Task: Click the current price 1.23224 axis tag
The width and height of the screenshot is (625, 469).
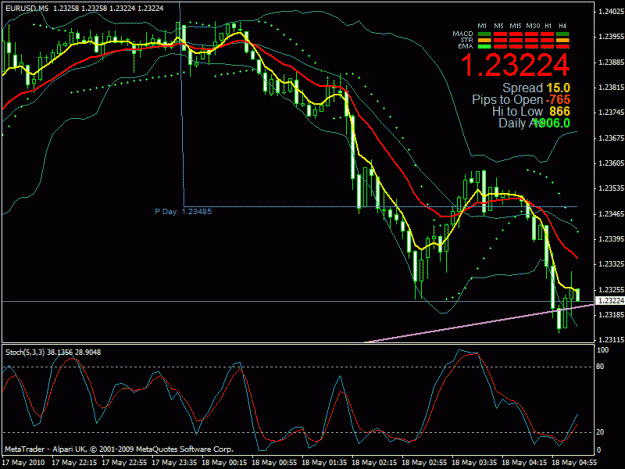Action: tap(610, 301)
